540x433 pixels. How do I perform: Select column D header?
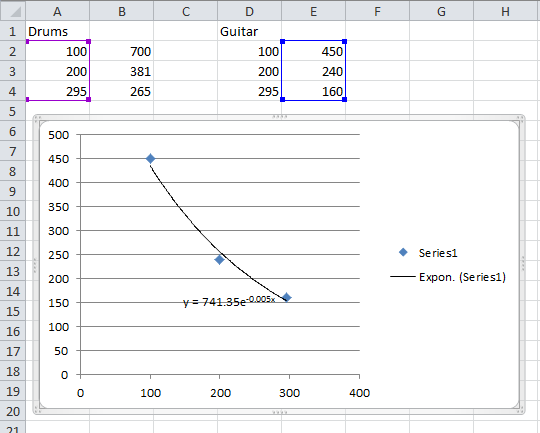[249, 11]
